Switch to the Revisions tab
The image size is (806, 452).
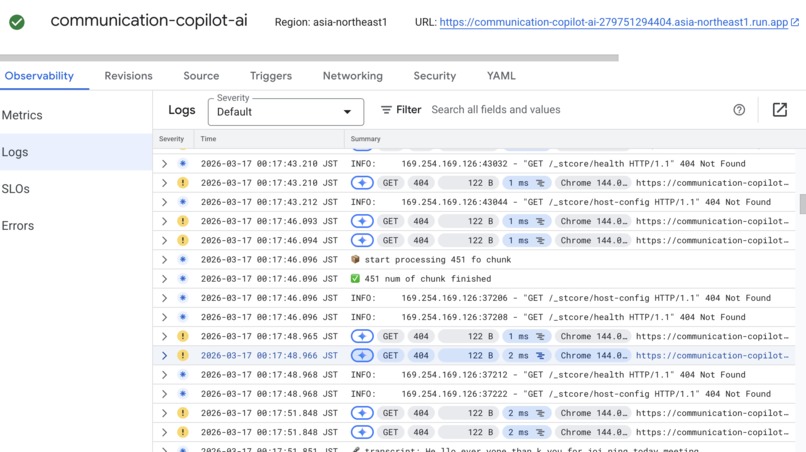coord(129,76)
